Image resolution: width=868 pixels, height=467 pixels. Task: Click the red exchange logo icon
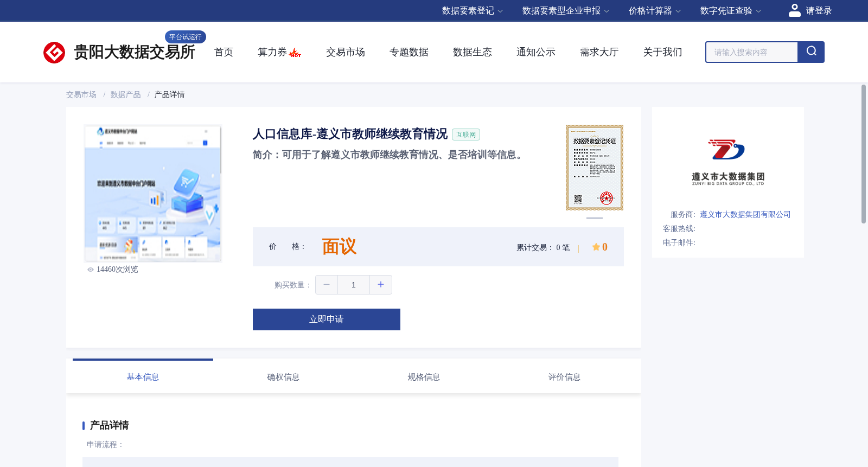click(x=54, y=53)
